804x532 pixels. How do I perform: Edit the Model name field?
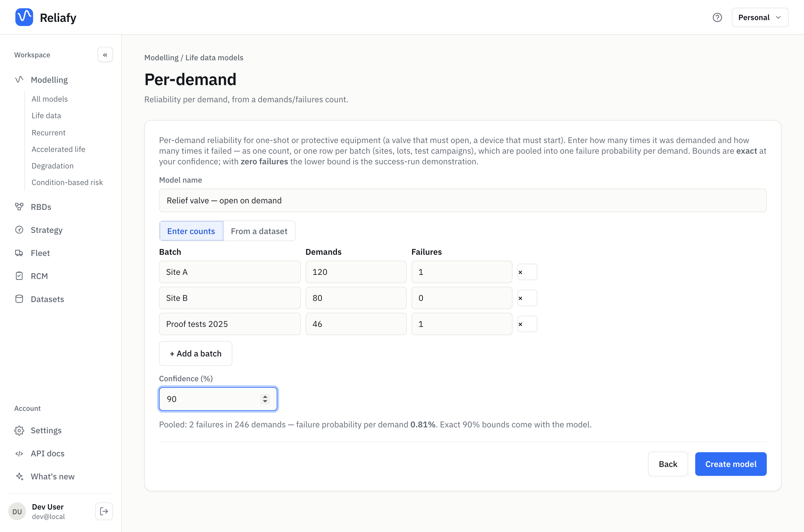click(x=463, y=200)
